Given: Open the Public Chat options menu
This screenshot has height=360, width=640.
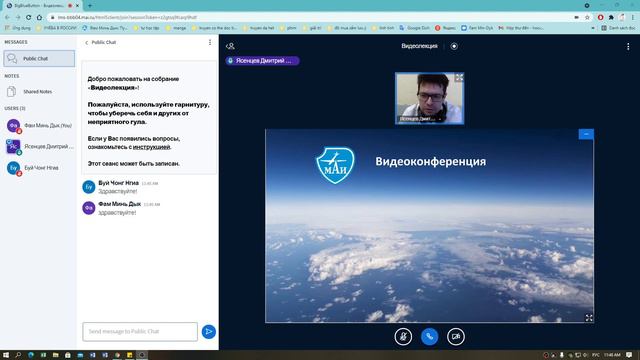Looking at the screenshot, I should (210, 42).
